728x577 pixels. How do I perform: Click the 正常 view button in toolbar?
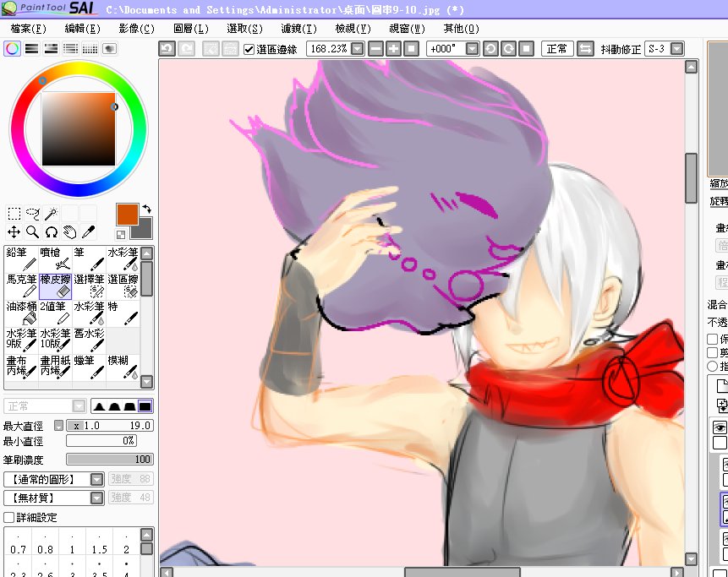point(557,49)
